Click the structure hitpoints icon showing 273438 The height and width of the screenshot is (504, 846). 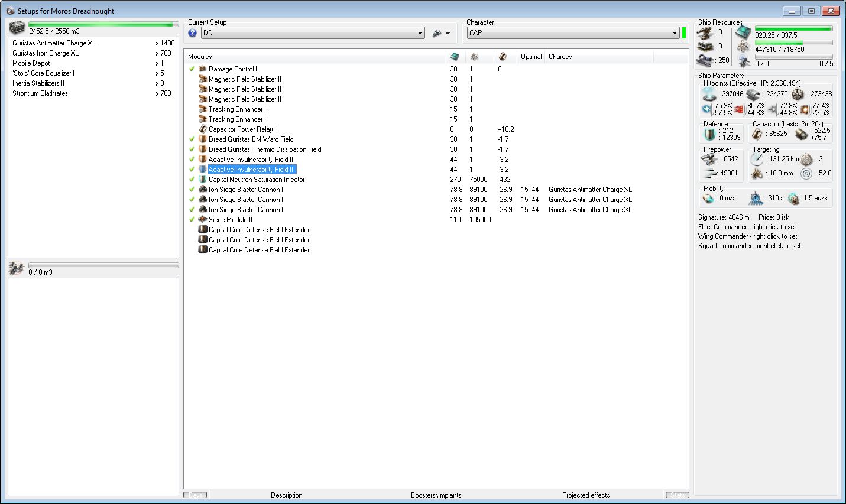798,94
